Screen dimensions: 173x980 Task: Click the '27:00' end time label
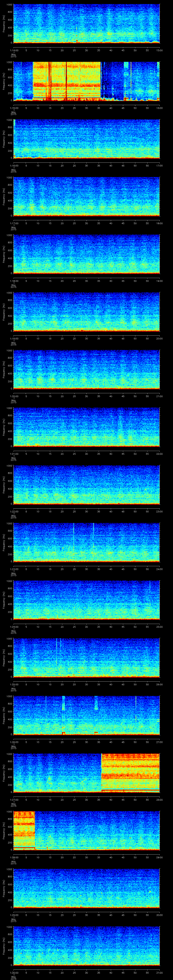point(160,742)
